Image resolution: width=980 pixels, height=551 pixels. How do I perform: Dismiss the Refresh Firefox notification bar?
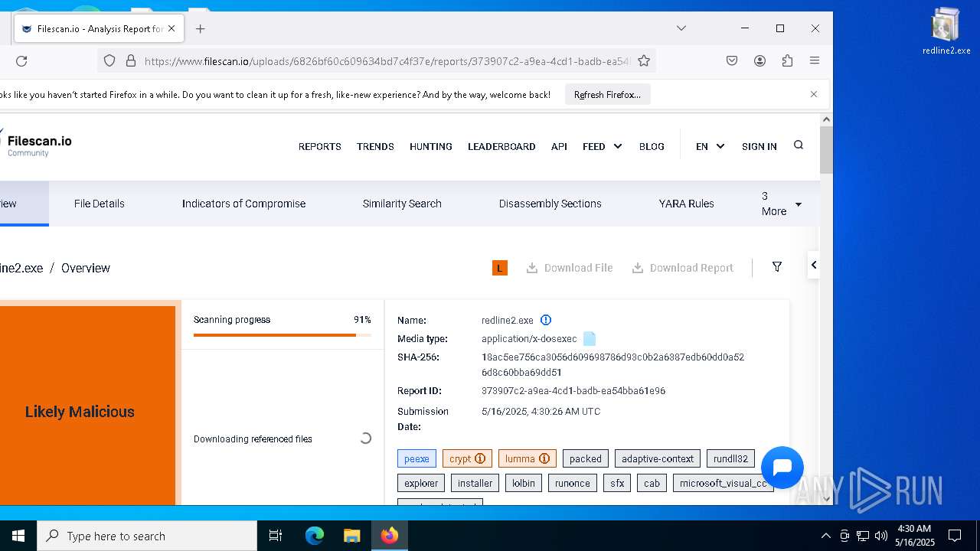click(x=814, y=94)
